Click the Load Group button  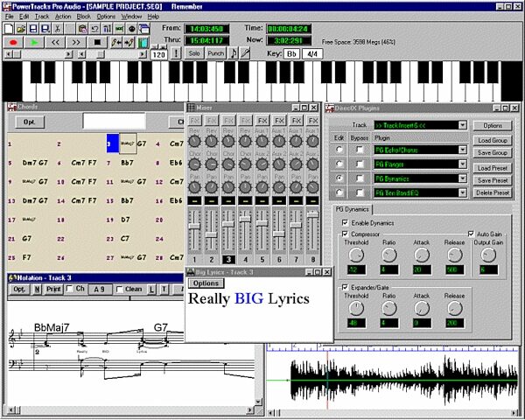pyautogui.click(x=493, y=140)
